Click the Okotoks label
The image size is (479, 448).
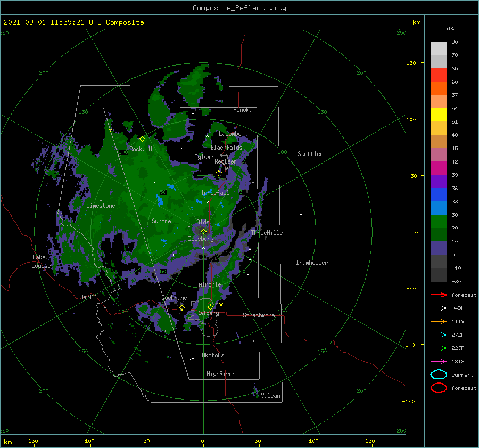click(x=213, y=355)
